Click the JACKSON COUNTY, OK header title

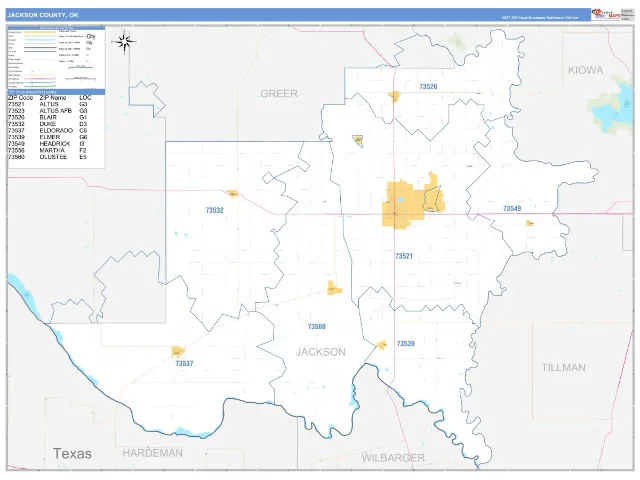coord(43,15)
